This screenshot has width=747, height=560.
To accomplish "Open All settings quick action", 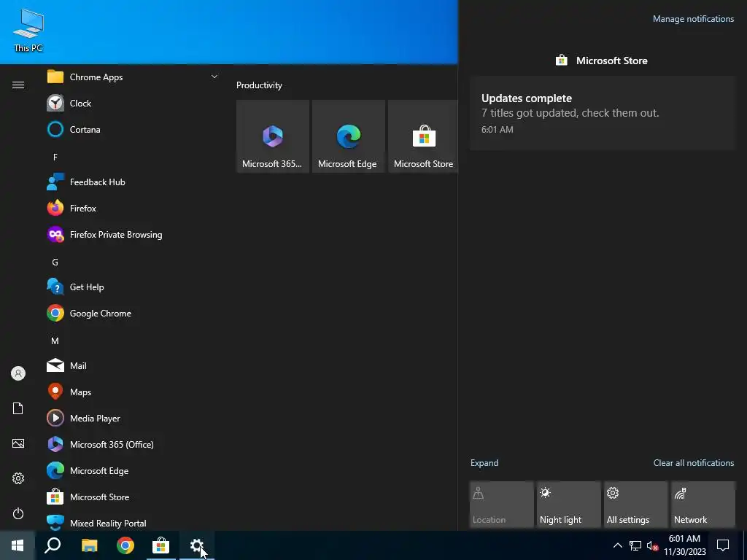I will 635,505.
